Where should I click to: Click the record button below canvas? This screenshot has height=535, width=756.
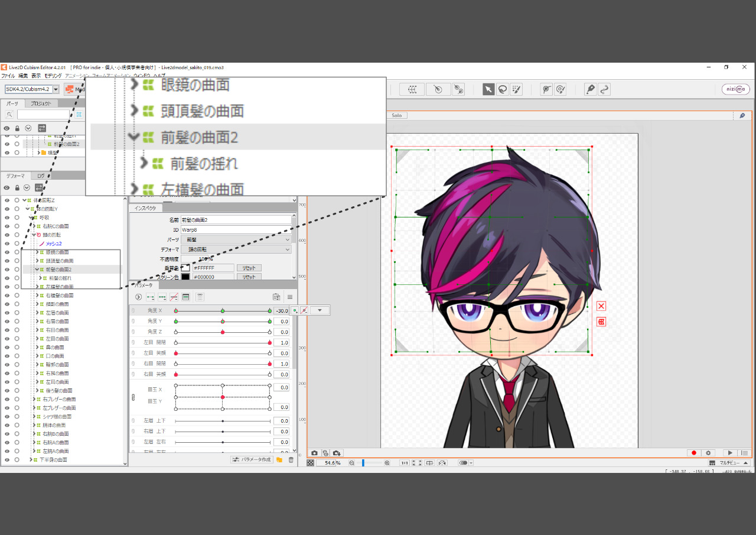point(695,453)
